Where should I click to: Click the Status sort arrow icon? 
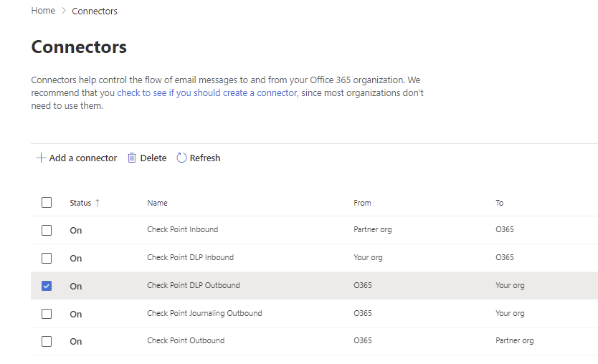point(98,203)
